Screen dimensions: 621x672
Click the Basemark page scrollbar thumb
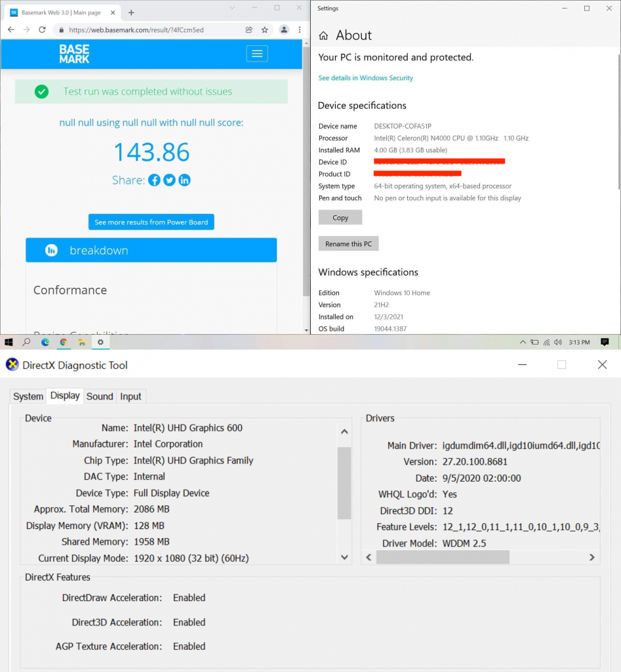[x=306, y=171]
